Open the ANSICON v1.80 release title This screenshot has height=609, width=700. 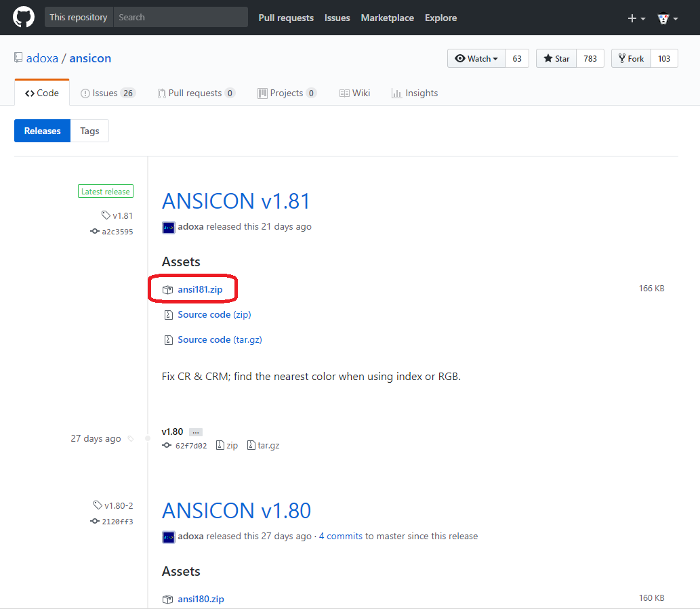(236, 510)
